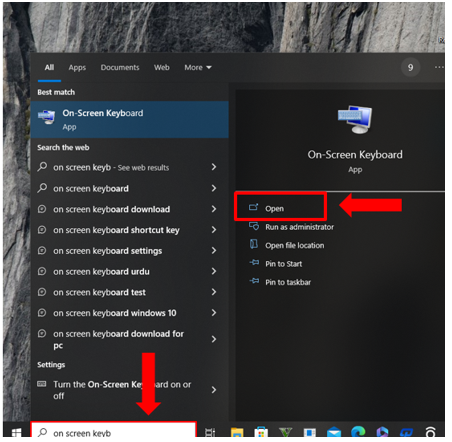Open the Windows Start menu
452x442 pixels.
17,432
